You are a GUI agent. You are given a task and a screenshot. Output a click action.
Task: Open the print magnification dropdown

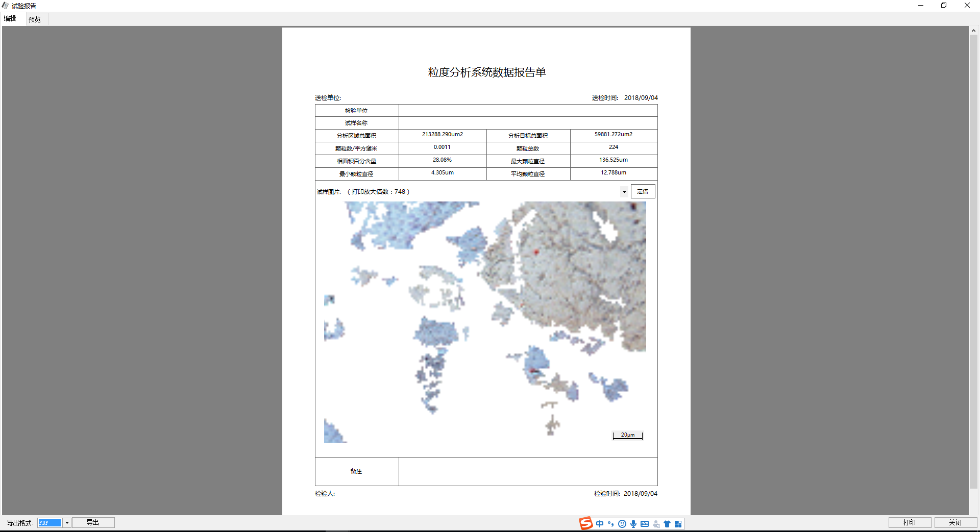pyautogui.click(x=624, y=192)
